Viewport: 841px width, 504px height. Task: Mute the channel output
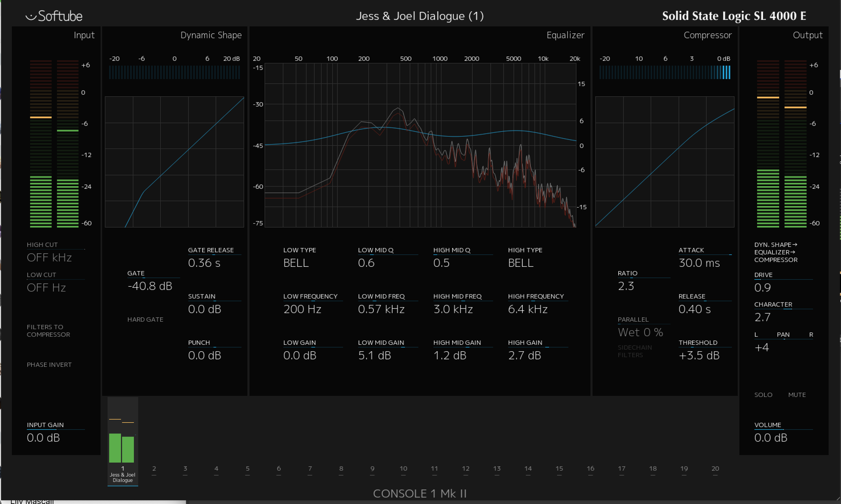pos(797,395)
